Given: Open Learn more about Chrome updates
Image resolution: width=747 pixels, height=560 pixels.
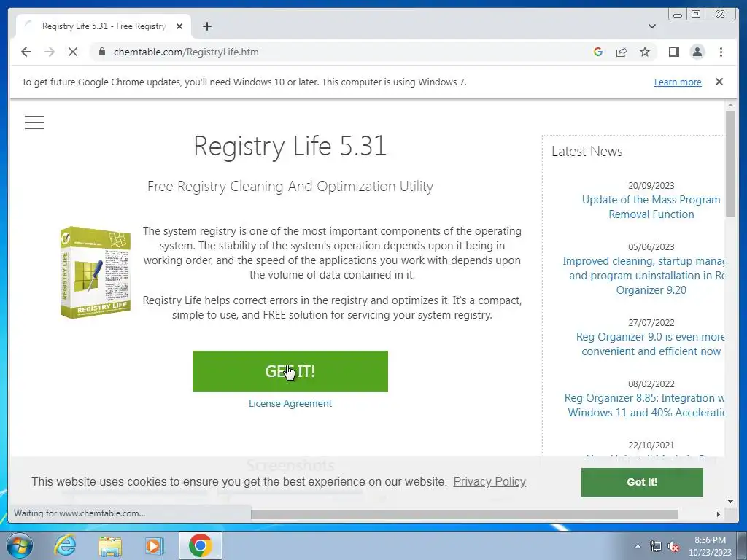Looking at the screenshot, I should tap(678, 82).
